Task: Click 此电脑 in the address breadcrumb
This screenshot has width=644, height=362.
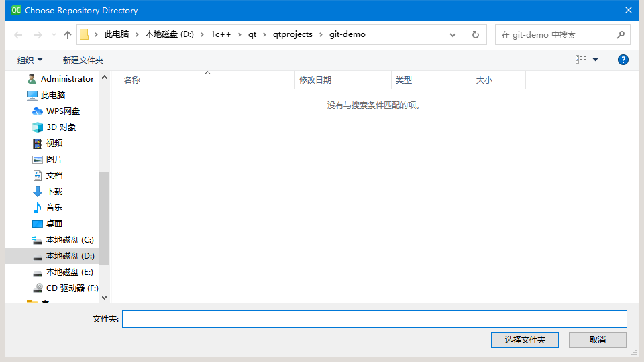Action: click(x=117, y=34)
